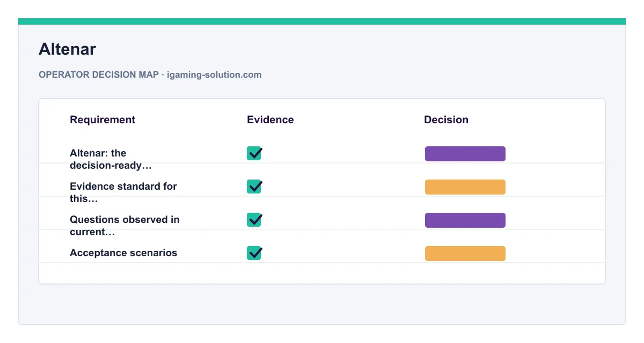Click the orange decision bar in the "Acceptance scenarios" row

465,253
